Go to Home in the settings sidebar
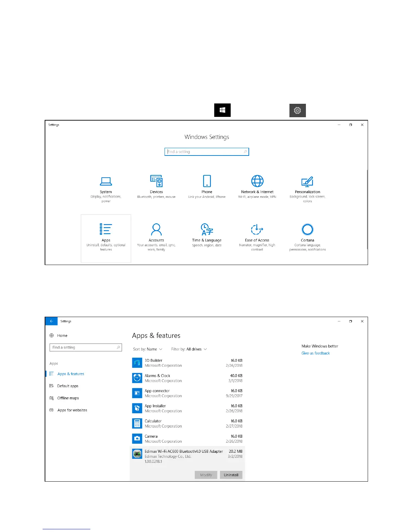This screenshot has height=532, width=411. [59, 336]
